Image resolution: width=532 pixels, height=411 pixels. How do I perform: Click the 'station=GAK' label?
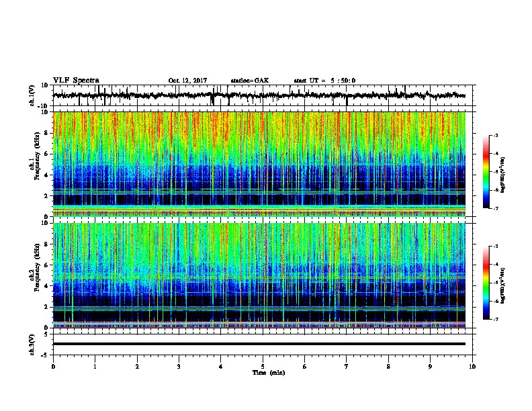250,81
